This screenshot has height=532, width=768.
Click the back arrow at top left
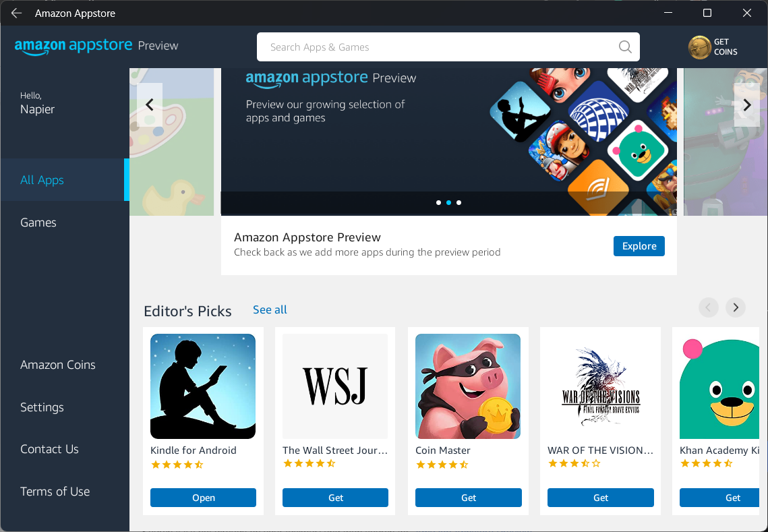pos(16,13)
